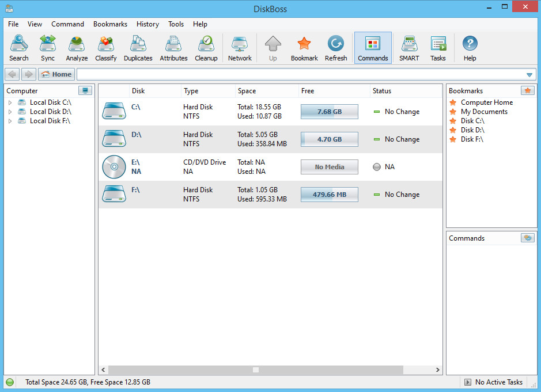Click the green status indicator circle
The image size is (541, 392).
[10, 382]
